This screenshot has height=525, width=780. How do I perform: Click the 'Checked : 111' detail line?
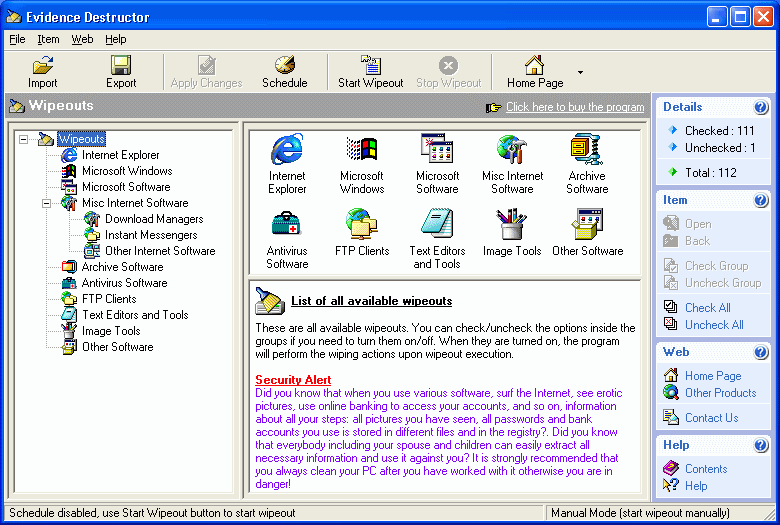coord(719,130)
